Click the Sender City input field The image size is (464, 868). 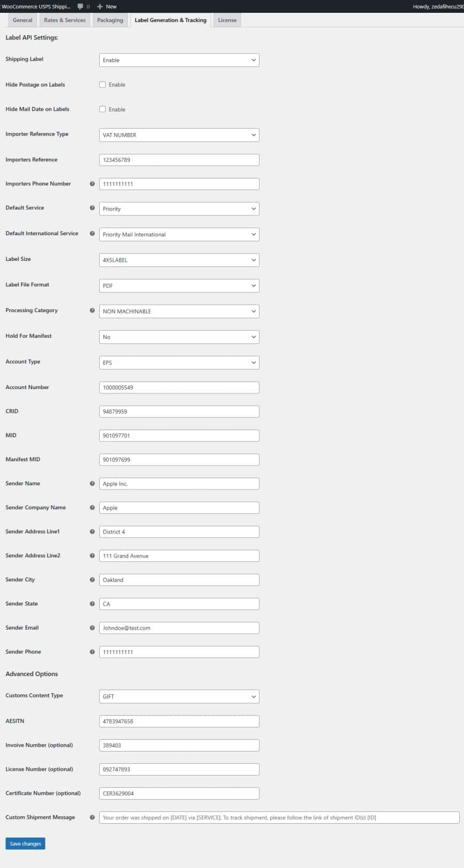(x=179, y=580)
